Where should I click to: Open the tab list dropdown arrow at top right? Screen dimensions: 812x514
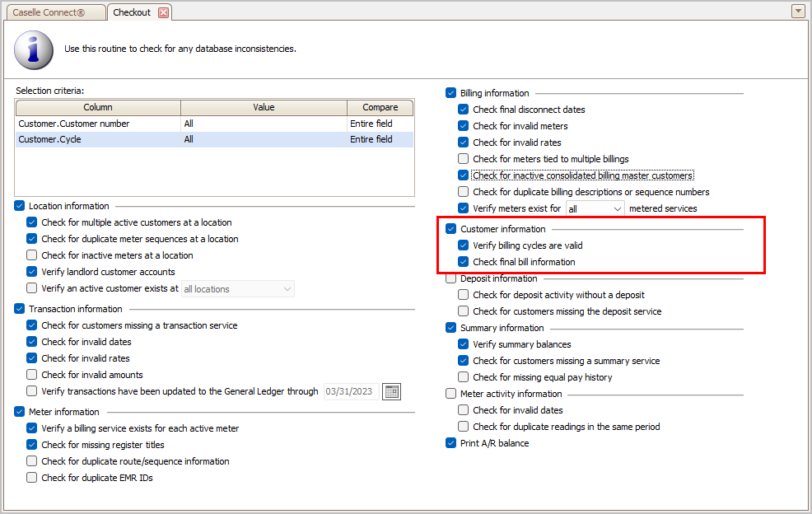(x=798, y=11)
